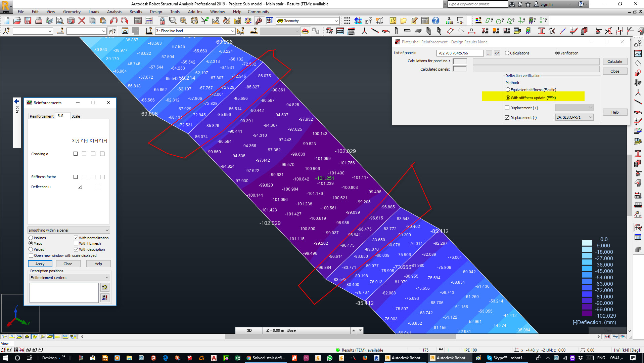
Task: Open the Results menu
Action: (x=136, y=11)
